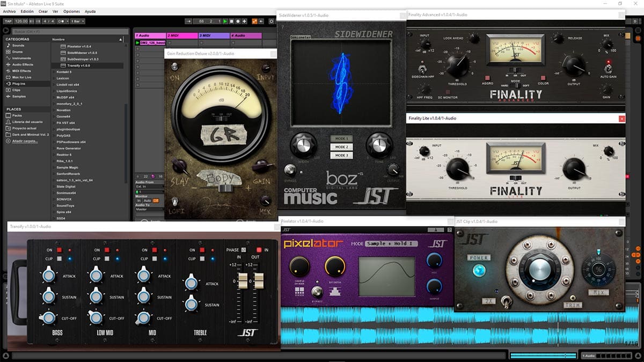The width and height of the screenshot is (644, 362).
Task: Select Pixelator v1.0.4 in plugin list
Action: [79, 47]
